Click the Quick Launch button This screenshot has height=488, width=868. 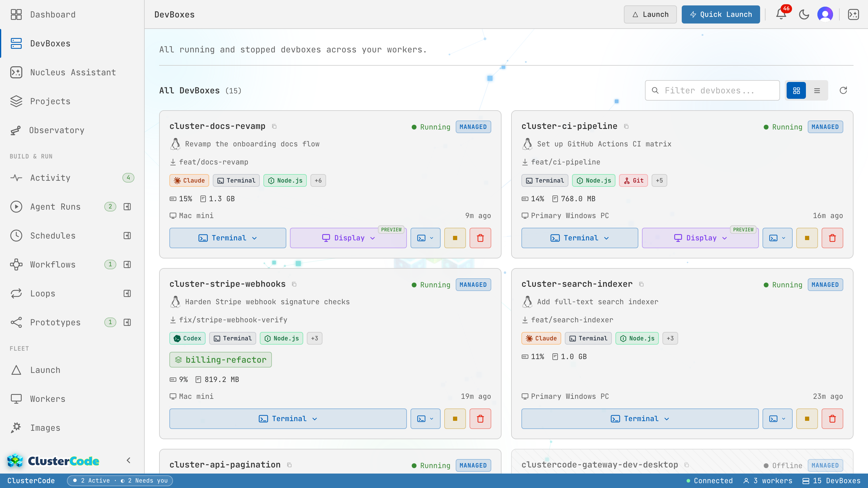pos(720,14)
